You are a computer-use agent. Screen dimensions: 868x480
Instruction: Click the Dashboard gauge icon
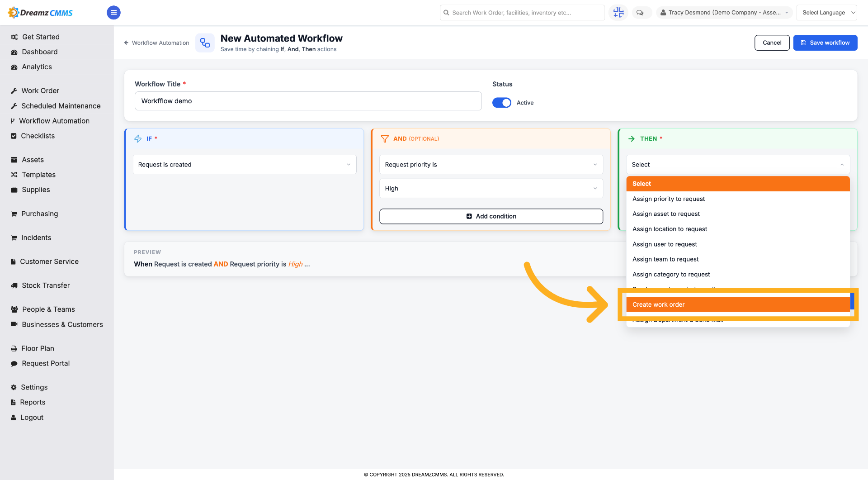coord(14,52)
